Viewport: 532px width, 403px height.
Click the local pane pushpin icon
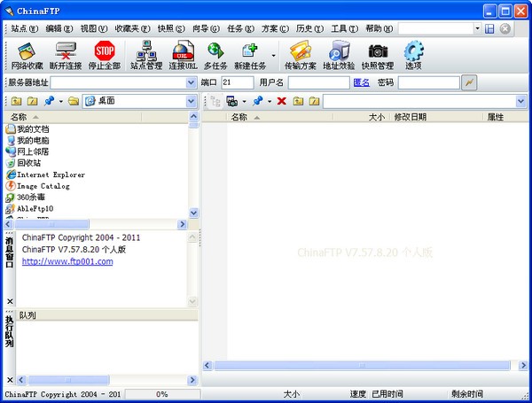pos(49,101)
